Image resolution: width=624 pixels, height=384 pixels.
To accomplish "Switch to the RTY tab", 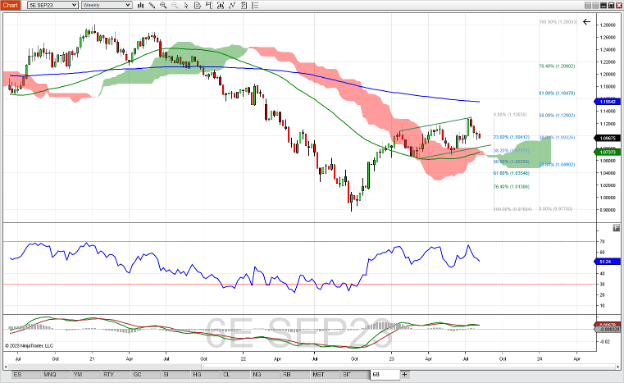I will (116, 374).
